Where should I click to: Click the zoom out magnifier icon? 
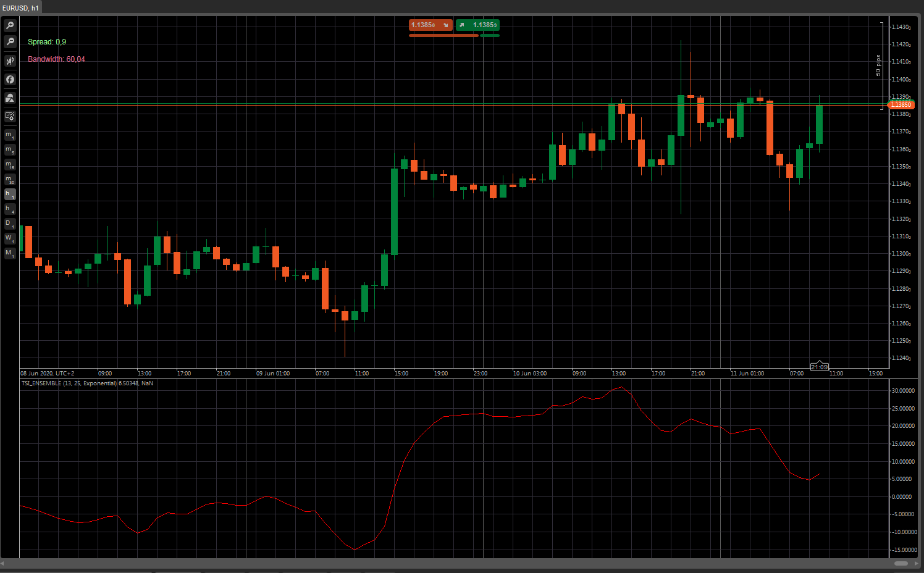point(10,41)
